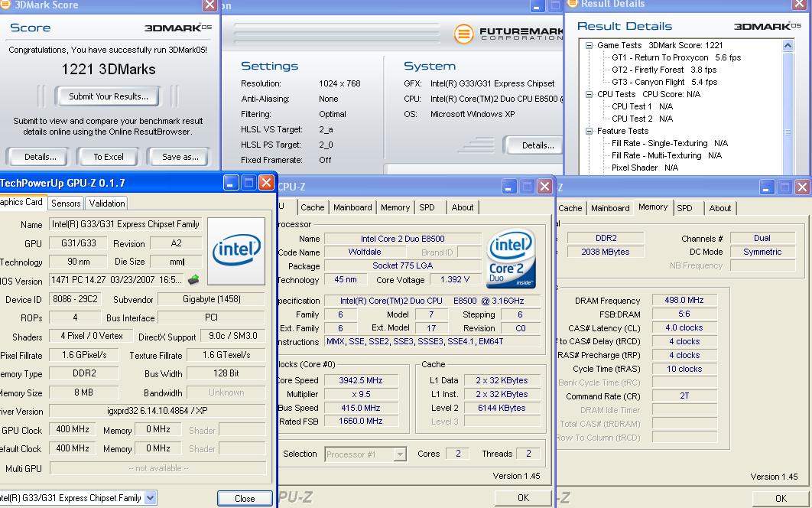Select GT1 - Return To Proxycon row

coord(676,57)
